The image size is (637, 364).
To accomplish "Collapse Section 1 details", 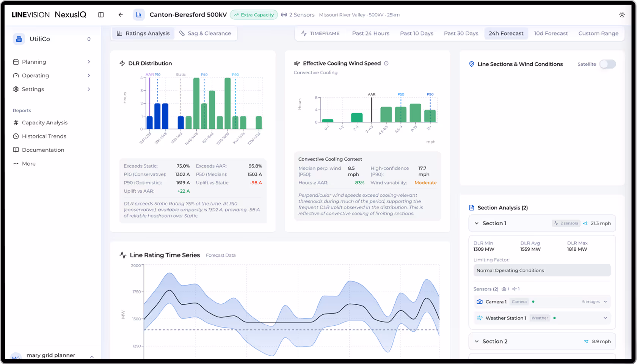I will [477, 223].
